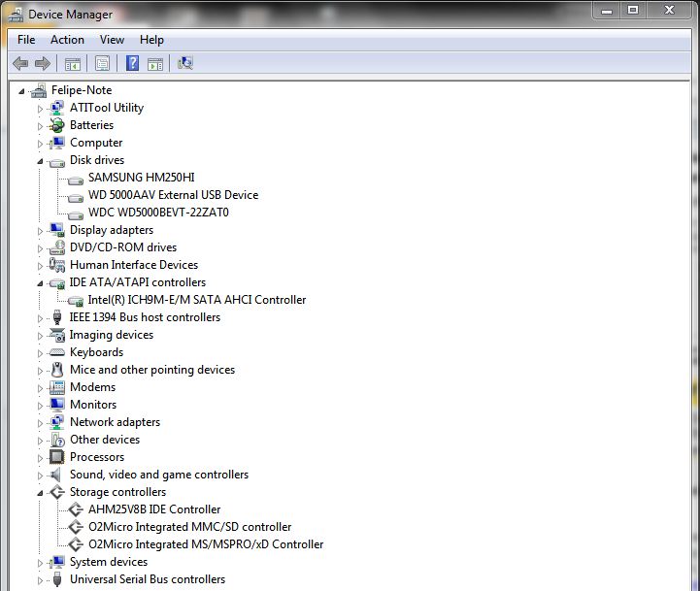Click the ATITool Utility category icon
700x591 pixels.
[56, 108]
